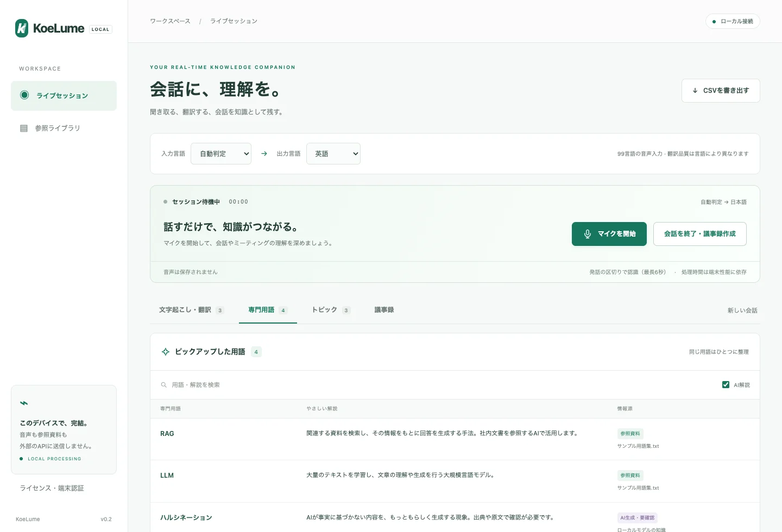The image size is (782, 532).
Task: Click the 情報源 column header
Action: point(625,409)
